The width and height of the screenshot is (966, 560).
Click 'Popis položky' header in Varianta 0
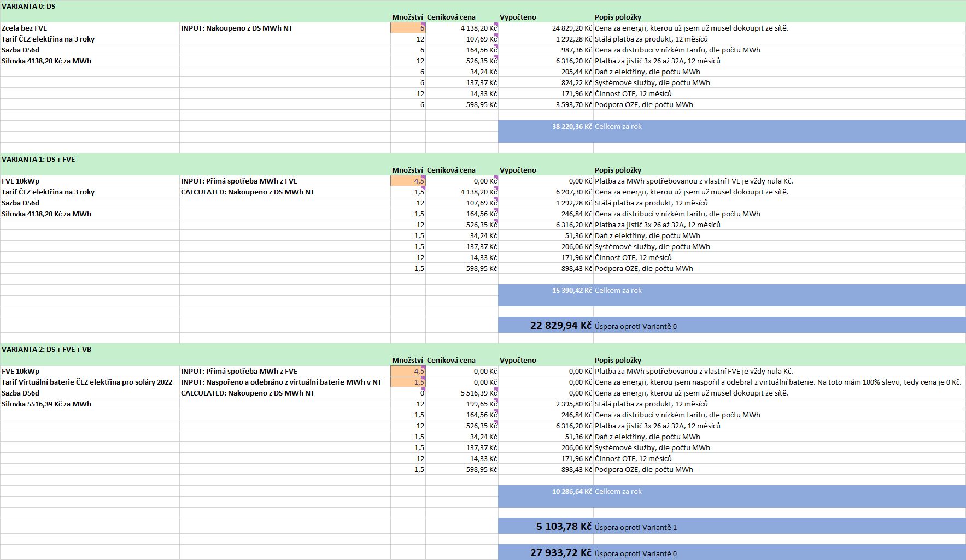click(x=618, y=17)
